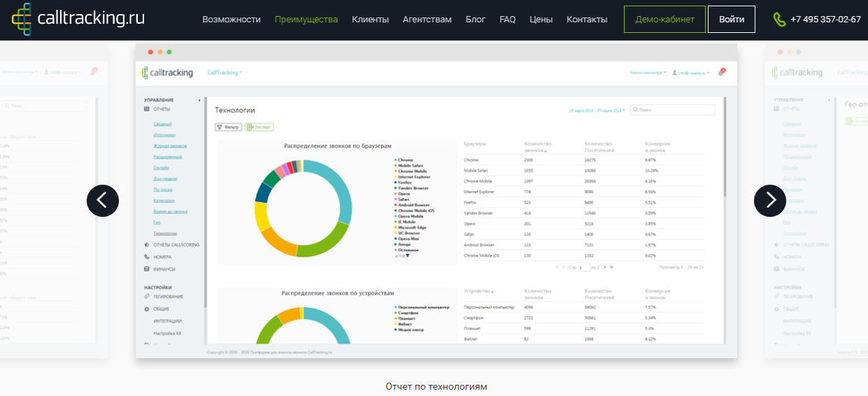Open the Режим просмотра dropdown
Image resolution: width=868 pixels, height=396 pixels.
[648, 73]
